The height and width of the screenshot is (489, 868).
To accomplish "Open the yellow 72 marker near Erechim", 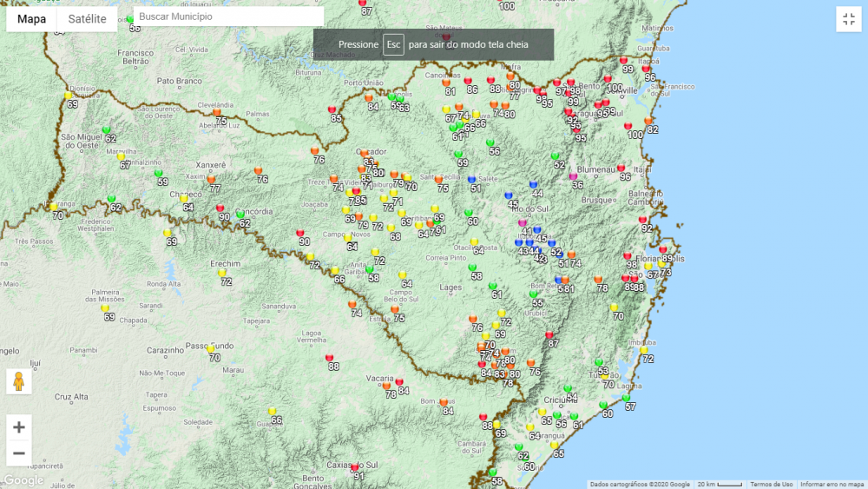I will point(222,274).
